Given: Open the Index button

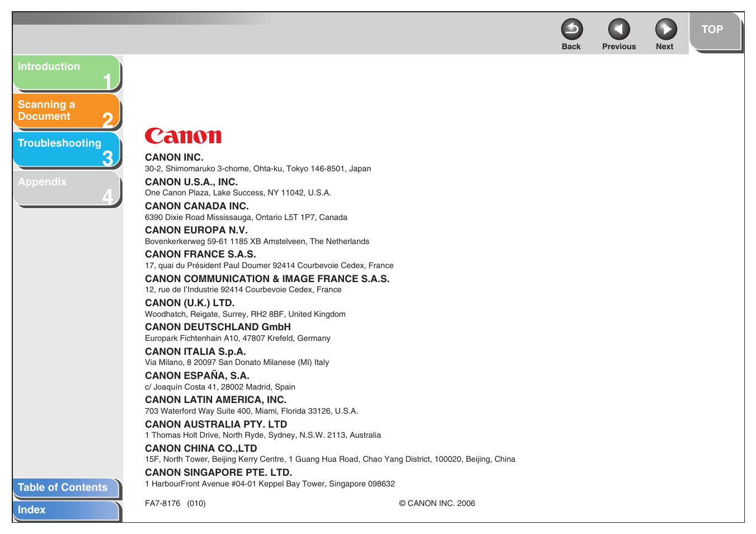Looking at the screenshot, I should point(67,510).
